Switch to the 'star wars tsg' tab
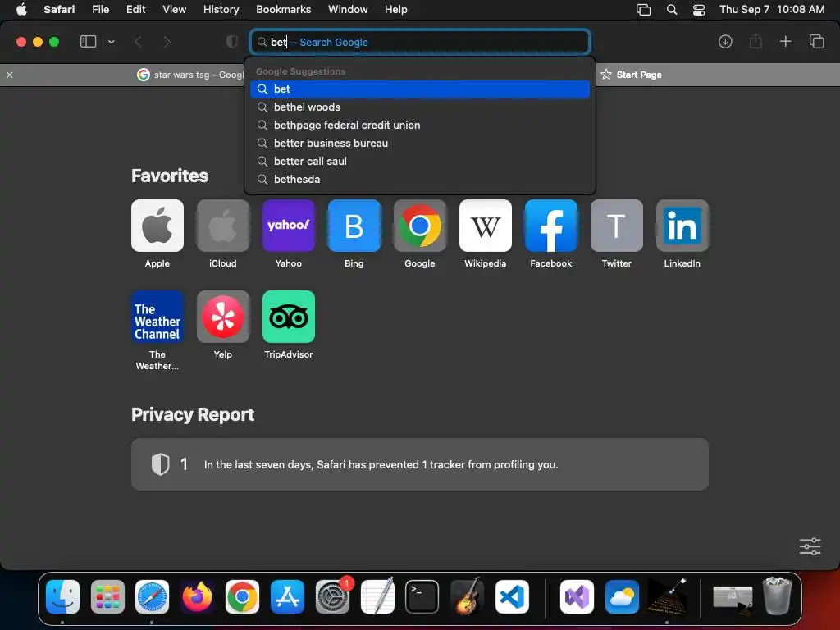 [x=190, y=75]
